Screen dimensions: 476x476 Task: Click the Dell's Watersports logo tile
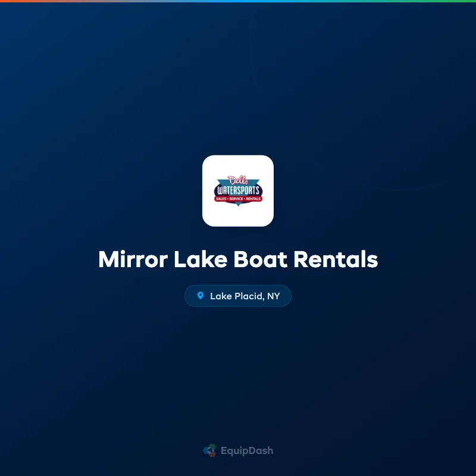tap(238, 190)
